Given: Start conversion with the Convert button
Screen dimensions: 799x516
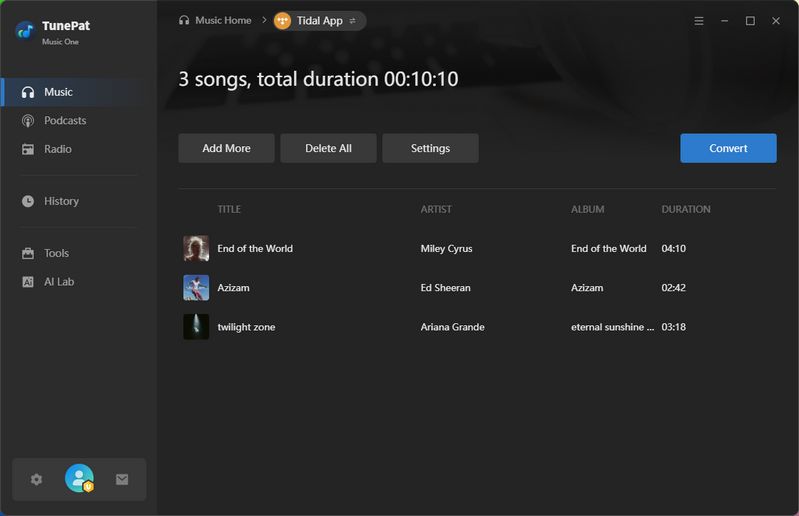Looking at the screenshot, I should point(728,148).
